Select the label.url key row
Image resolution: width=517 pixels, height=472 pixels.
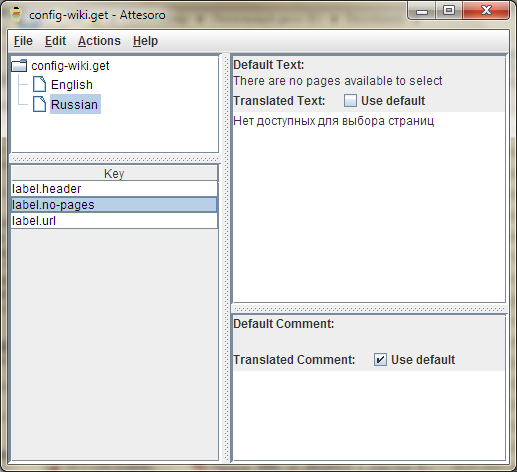coord(114,221)
